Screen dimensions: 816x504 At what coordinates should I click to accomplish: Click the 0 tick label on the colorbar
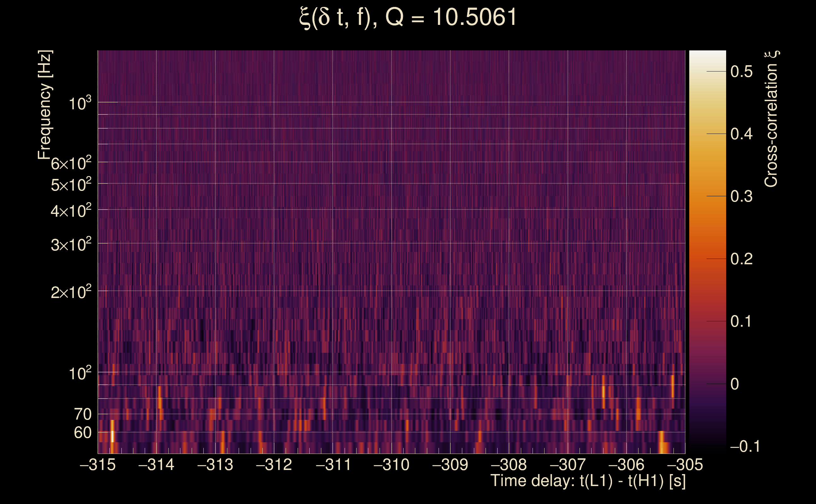click(734, 384)
